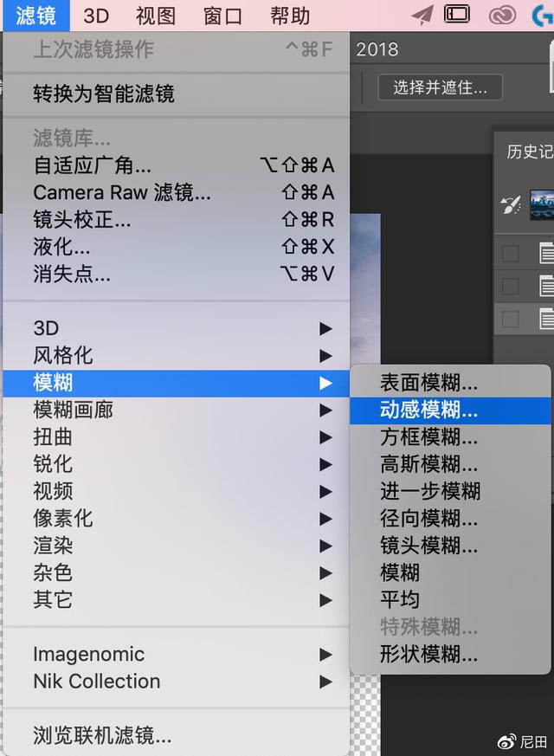Click the Logitech G icon in menu bar
The image size is (554, 756).
point(544,15)
